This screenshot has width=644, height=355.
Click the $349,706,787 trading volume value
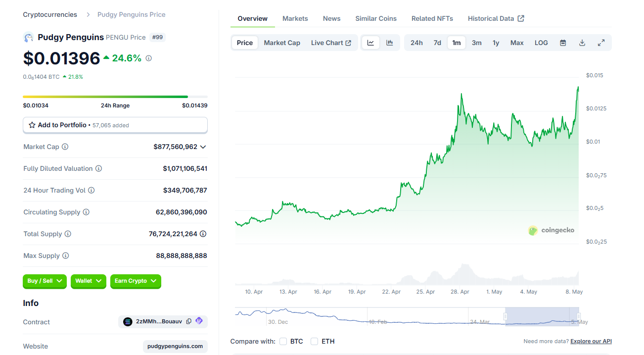(185, 190)
